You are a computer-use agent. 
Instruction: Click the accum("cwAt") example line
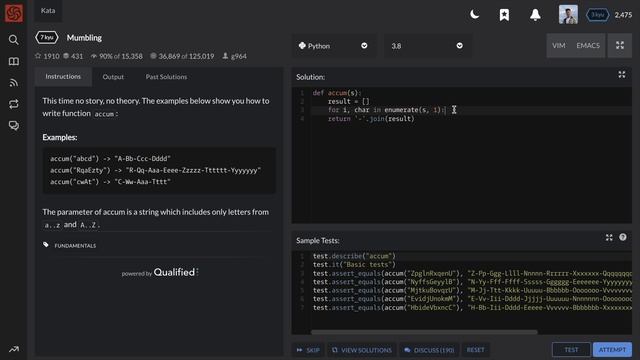pos(110,182)
